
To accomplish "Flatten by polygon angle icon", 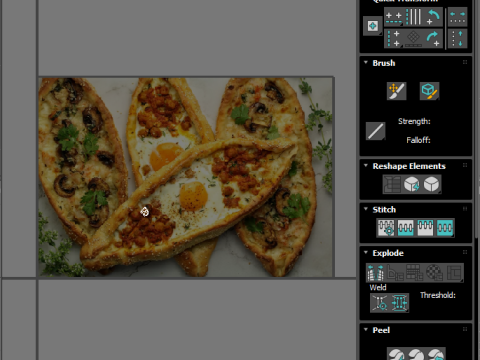I will (x=395, y=273).
